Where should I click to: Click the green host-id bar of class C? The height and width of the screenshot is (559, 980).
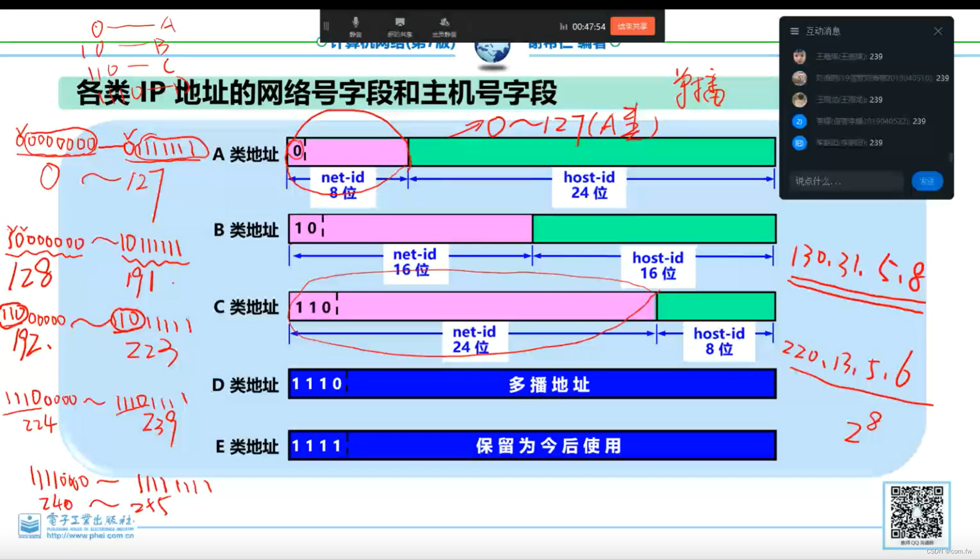click(x=716, y=306)
